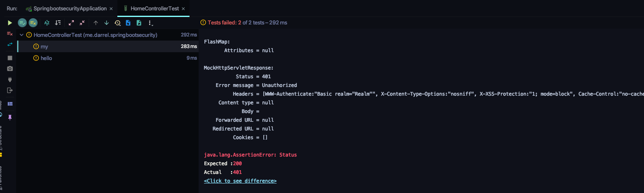
Task: Click 'Expected :200' line
Action: point(223,164)
